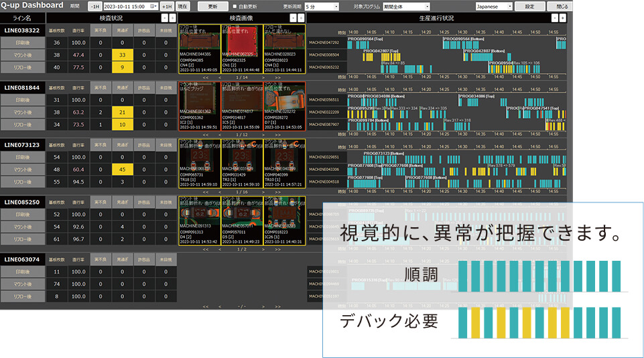Click 見過ぎ header in LINE081844
Viewport: 644px width, 358px height.
[123, 88]
